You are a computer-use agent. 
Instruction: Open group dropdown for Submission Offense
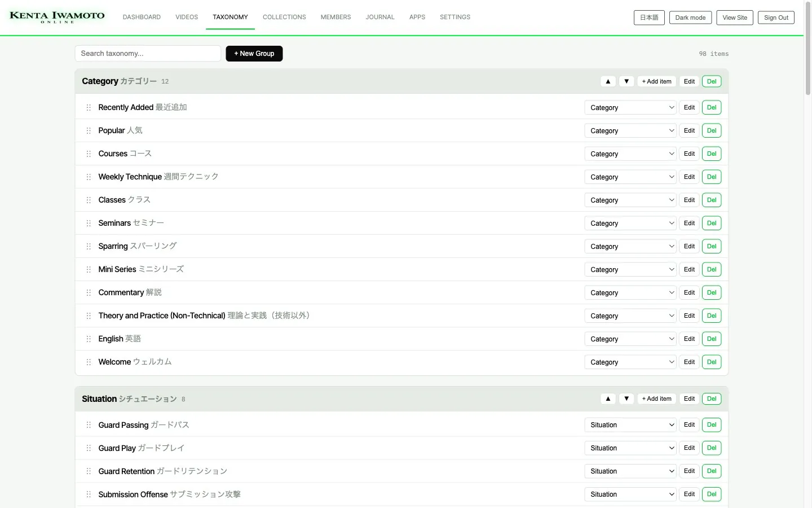pos(630,494)
